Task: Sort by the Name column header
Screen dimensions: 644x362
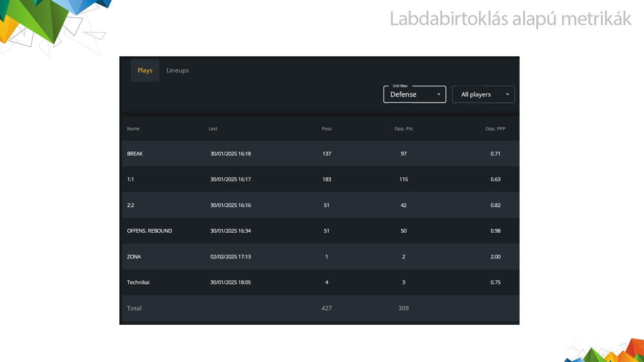Action: [x=133, y=129]
